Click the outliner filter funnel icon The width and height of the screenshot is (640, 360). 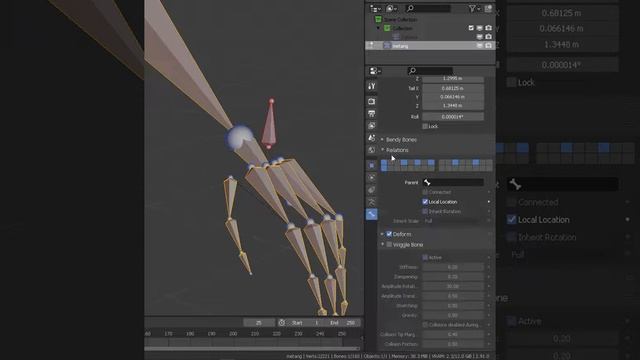tap(473, 8)
